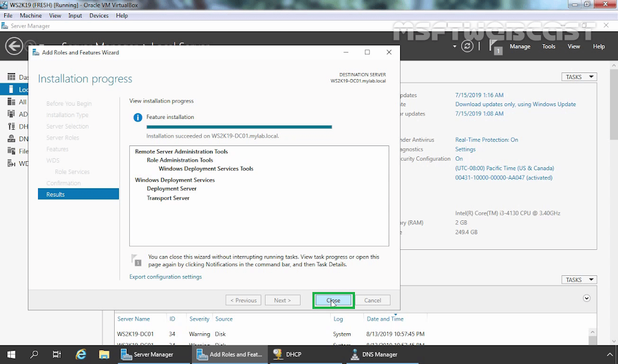Click the refresh icon in Server Manager header
The image size is (618, 364).
pyautogui.click(x=467, y=46)
